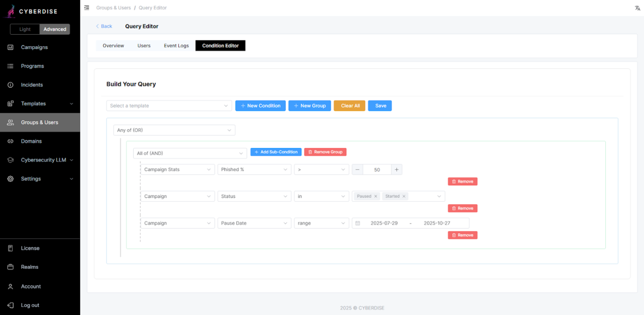Click the sidebar collapse icon in header

pos(86,8)
